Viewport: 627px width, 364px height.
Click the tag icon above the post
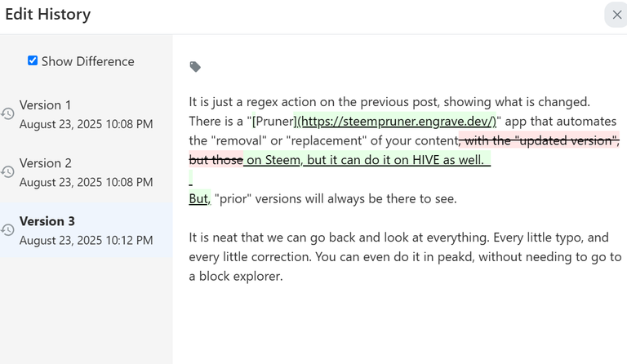195,67
